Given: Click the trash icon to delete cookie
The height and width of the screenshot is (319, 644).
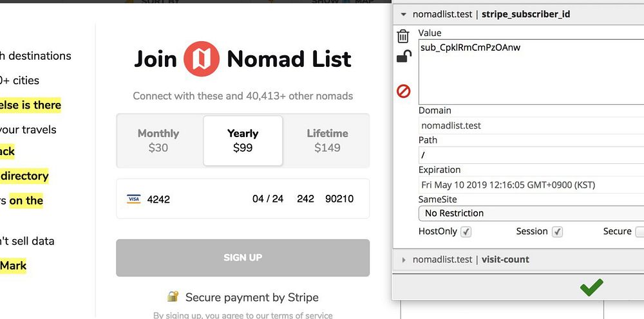Looking at the screenshot, I should (403, 36).
